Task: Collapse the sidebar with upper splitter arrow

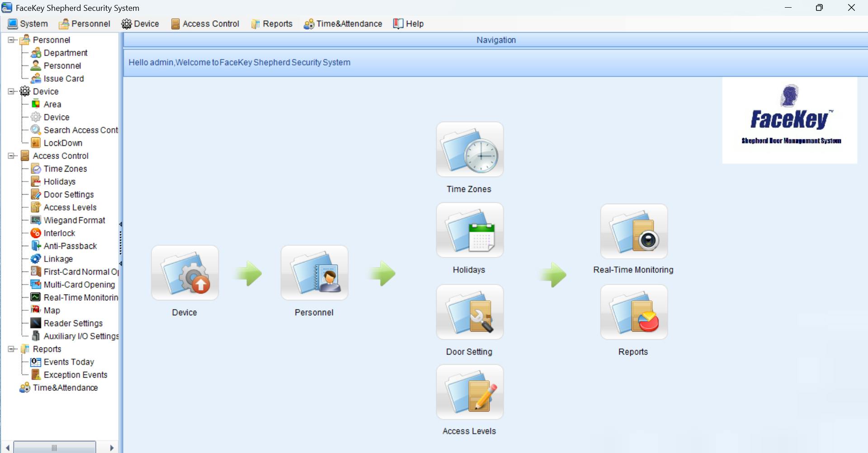Action: 121,224
